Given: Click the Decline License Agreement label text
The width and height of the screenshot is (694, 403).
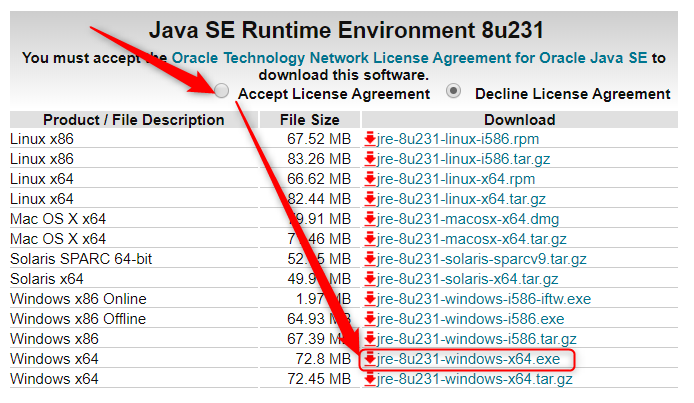Looking at the screenshot, I should [x=573, y=94].
